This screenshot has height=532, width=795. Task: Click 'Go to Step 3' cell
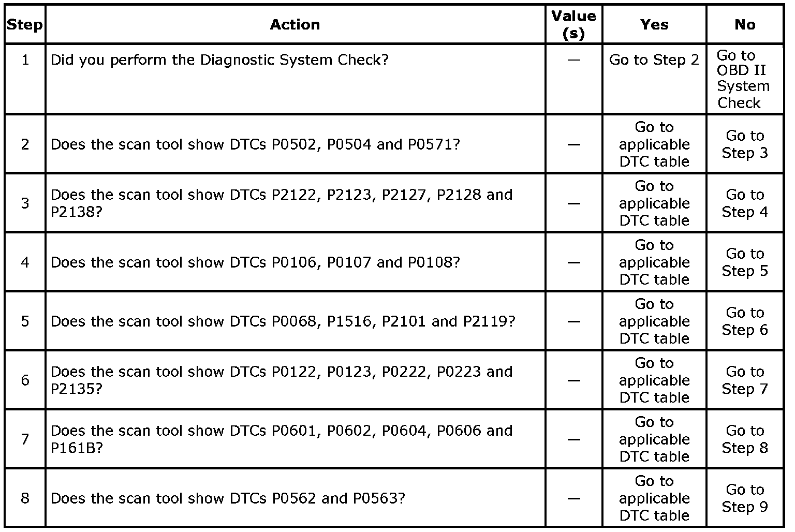click(x=745, y=144)
